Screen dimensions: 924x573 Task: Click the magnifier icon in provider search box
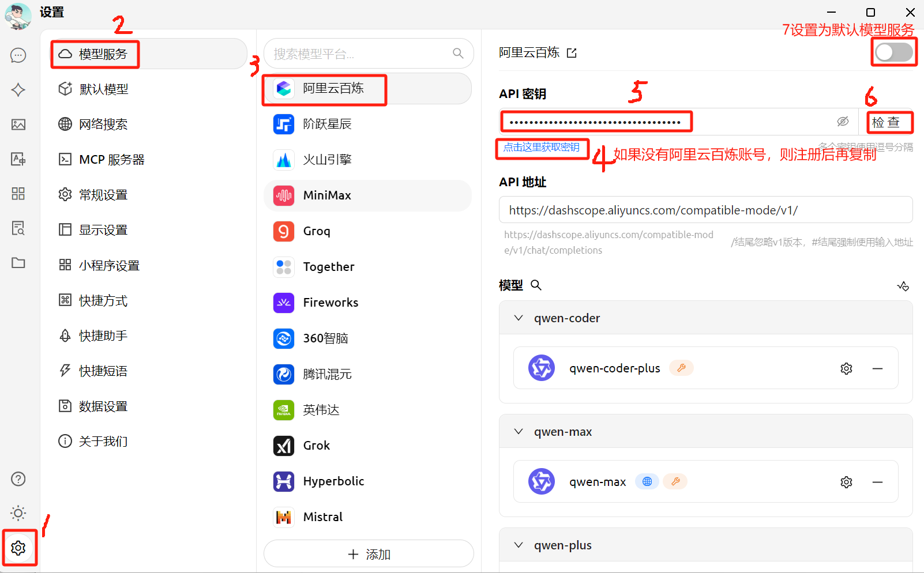click(x=458, y=54)
